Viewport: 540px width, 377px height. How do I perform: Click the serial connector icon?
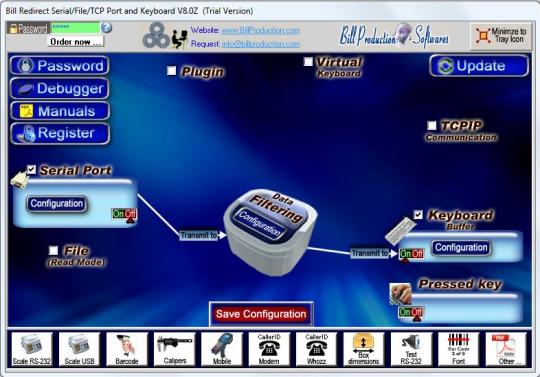20,180
